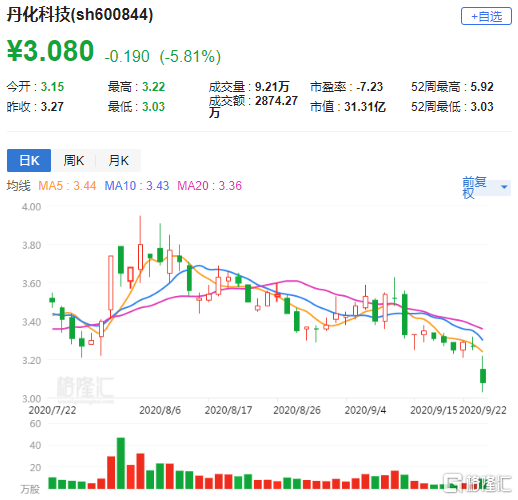
Task: Click the last green candlestick near 3.10
Action: click(483, 376)
